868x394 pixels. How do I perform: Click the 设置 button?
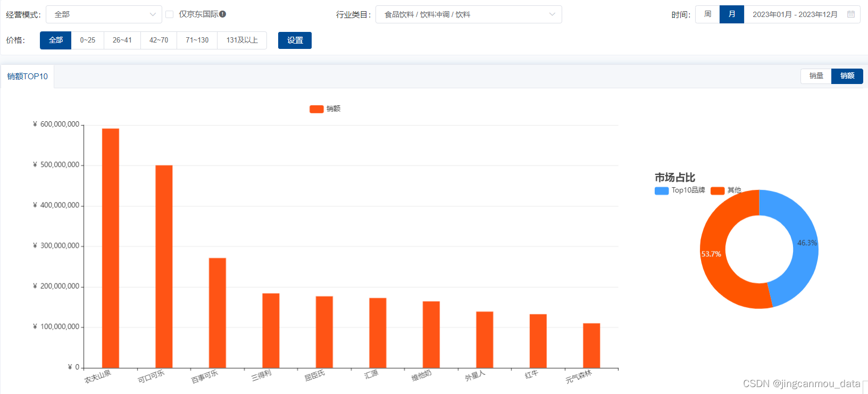[295, 40]
